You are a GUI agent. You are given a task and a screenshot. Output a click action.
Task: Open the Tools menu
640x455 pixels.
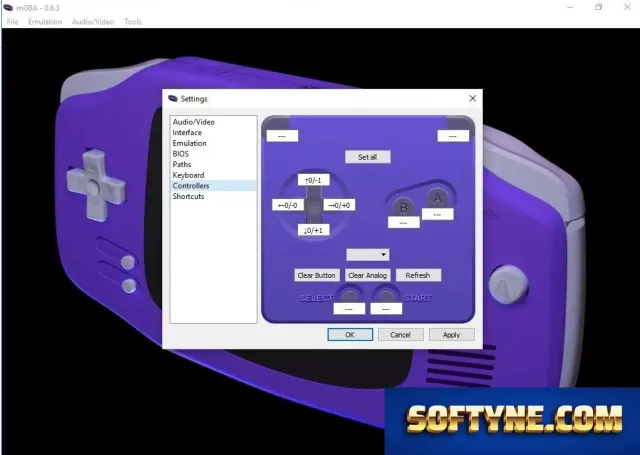pyautogui.click(x=133, y=22)
